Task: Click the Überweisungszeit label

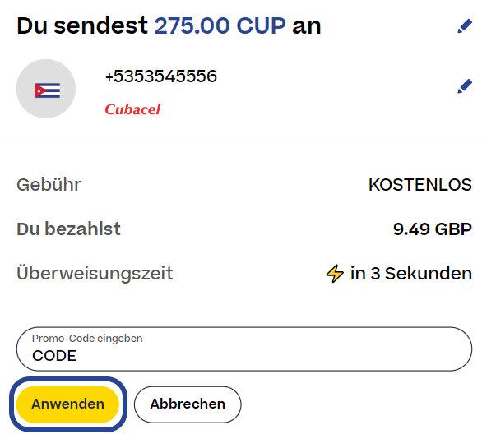Action: pyautogui.click(x=95, y=273)
